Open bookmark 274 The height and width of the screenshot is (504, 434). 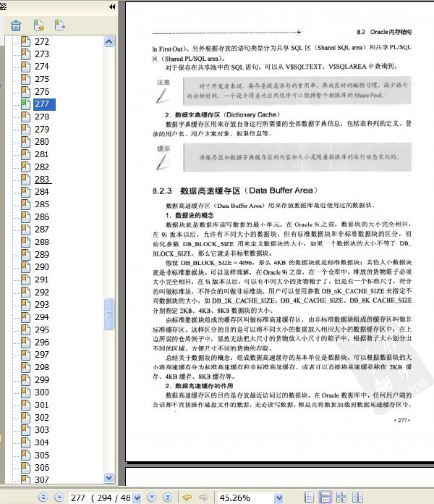[x=42, y=66]
